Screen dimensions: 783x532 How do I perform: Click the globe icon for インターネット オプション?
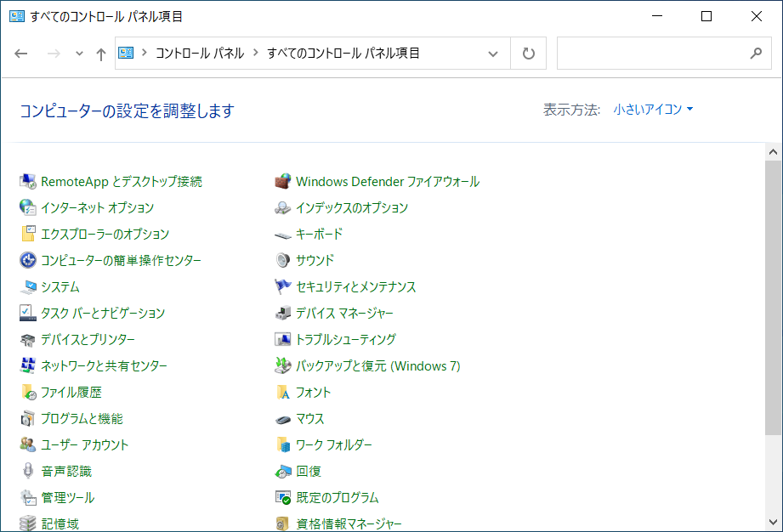click(28, 207)
